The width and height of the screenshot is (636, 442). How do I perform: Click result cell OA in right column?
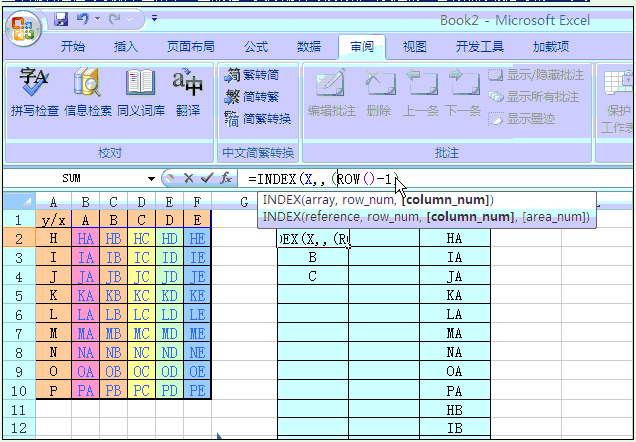click(455, 371)
